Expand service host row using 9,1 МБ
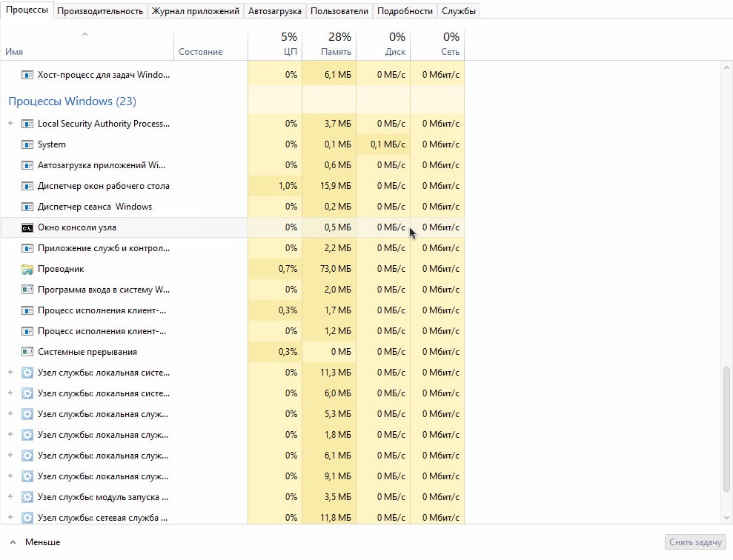 click(10, 476)
